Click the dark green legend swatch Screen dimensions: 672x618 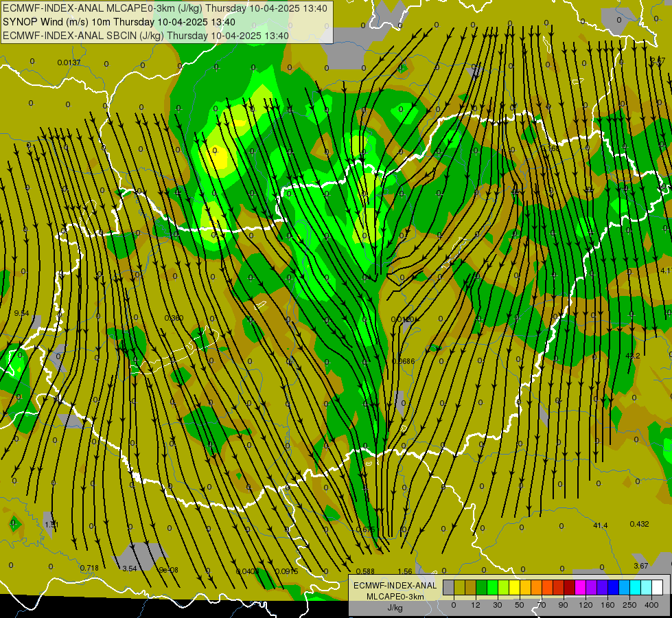tap(482, 587)
